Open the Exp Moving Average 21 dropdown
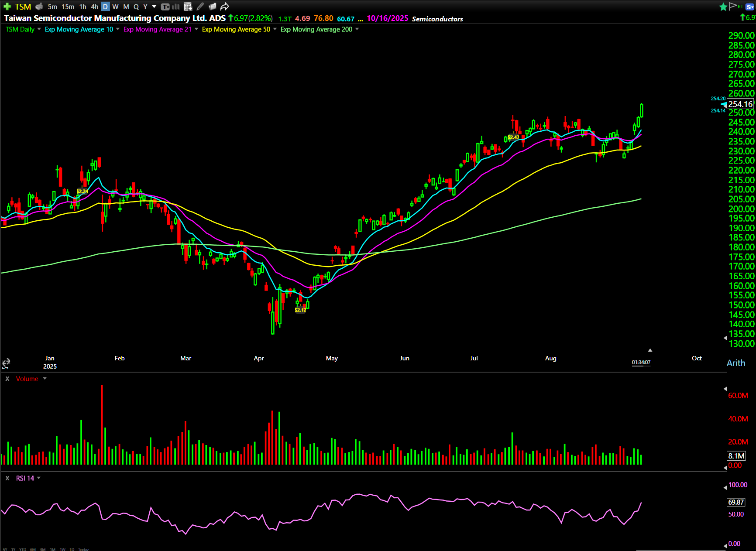The image size is (756, 551). click(x=196, y=29)
